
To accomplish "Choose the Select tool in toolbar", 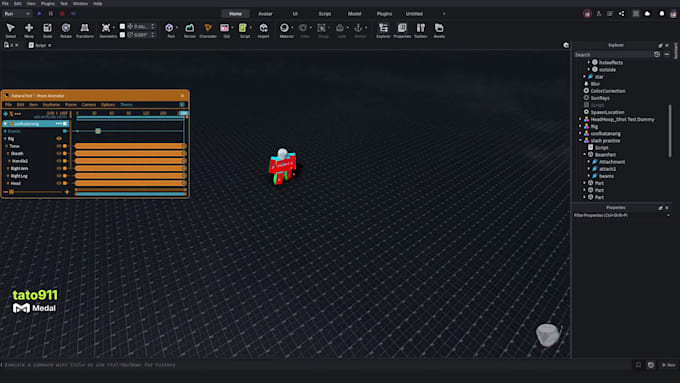I will coord(10,30).
